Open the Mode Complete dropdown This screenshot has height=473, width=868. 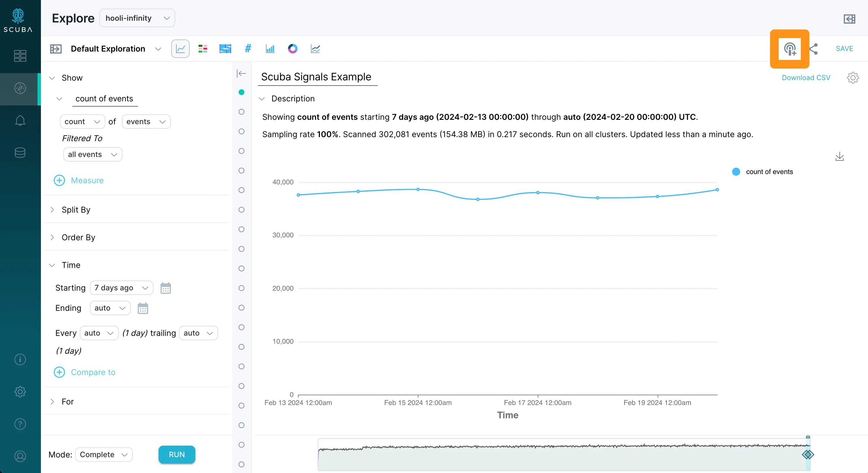(x=103, y=455)
